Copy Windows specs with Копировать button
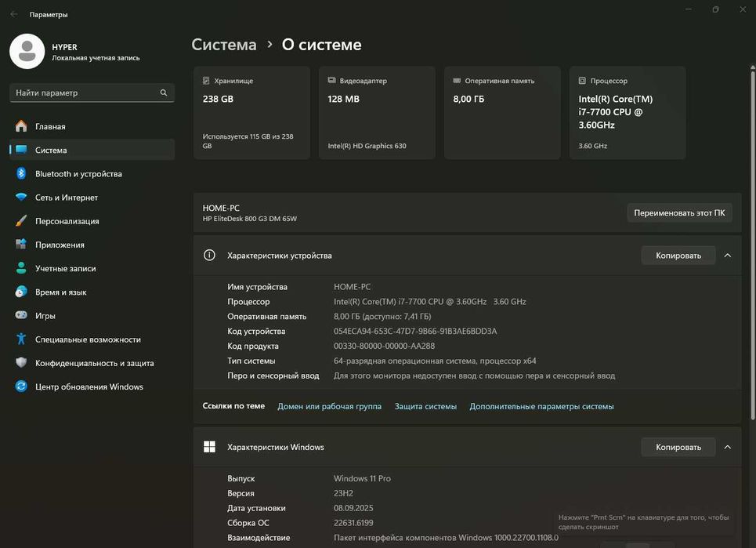This screenshot has width=756, height=548. (x=678, y=447)
